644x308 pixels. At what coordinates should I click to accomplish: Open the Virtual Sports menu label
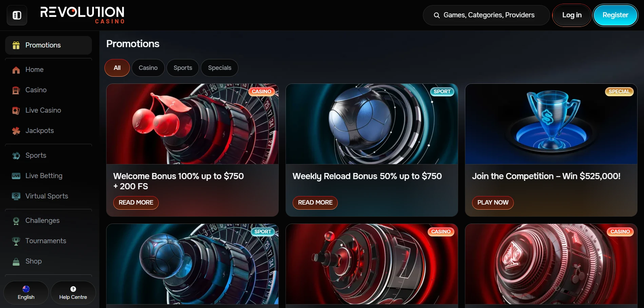point(47,196)
